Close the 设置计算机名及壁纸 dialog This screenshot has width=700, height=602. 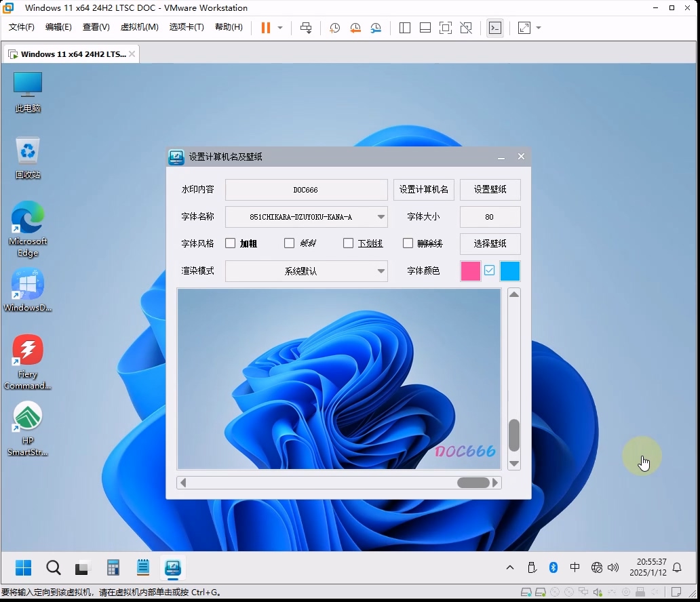point(521,157)
